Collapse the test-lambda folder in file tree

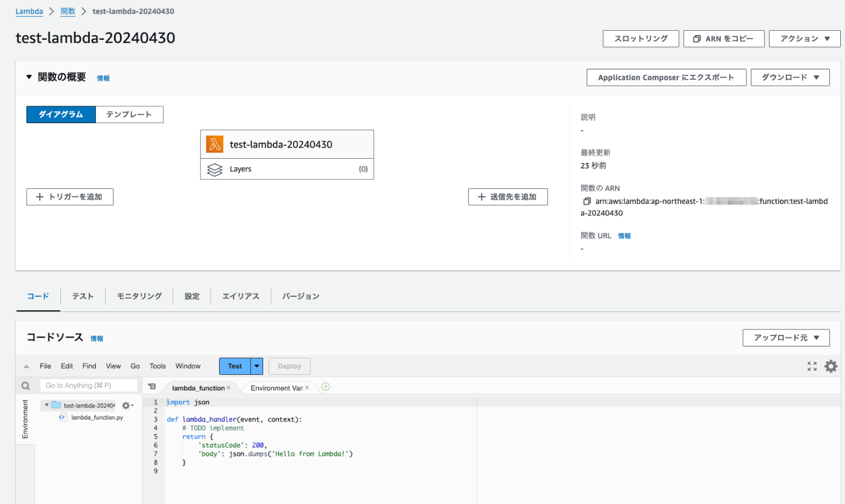46,405
